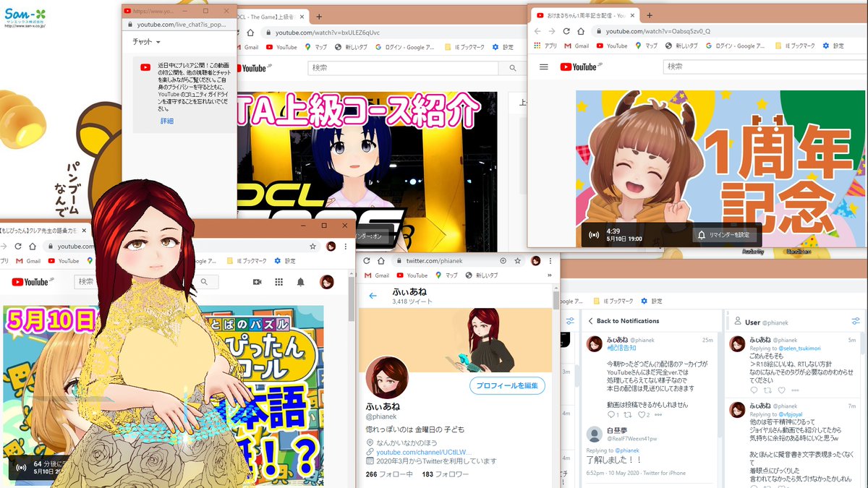
Task: Open filter settings left of Back to Notifications
Action: pos(571,321)
